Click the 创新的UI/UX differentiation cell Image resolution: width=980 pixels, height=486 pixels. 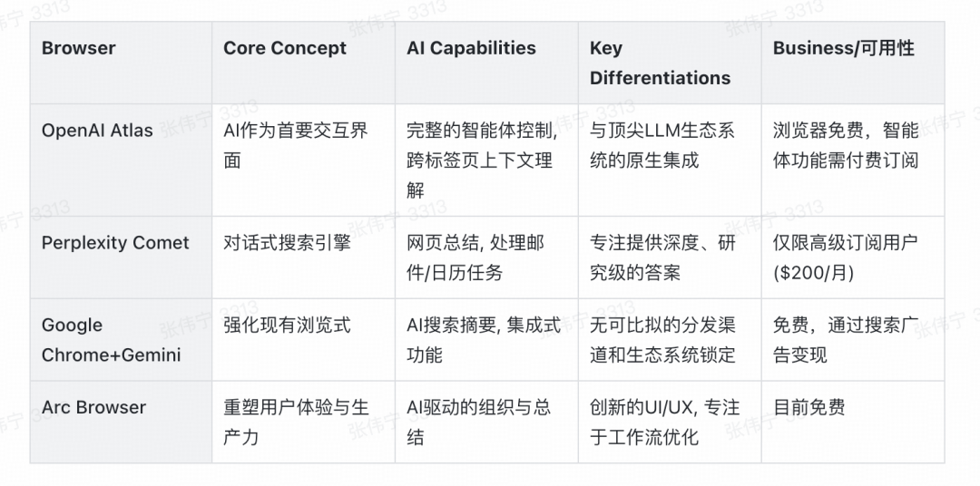pyautogui.click(x=664, y=423)
